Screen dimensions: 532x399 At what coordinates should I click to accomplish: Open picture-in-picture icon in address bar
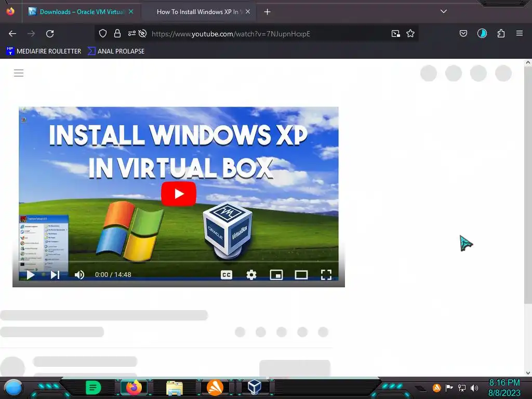point(395,33)
